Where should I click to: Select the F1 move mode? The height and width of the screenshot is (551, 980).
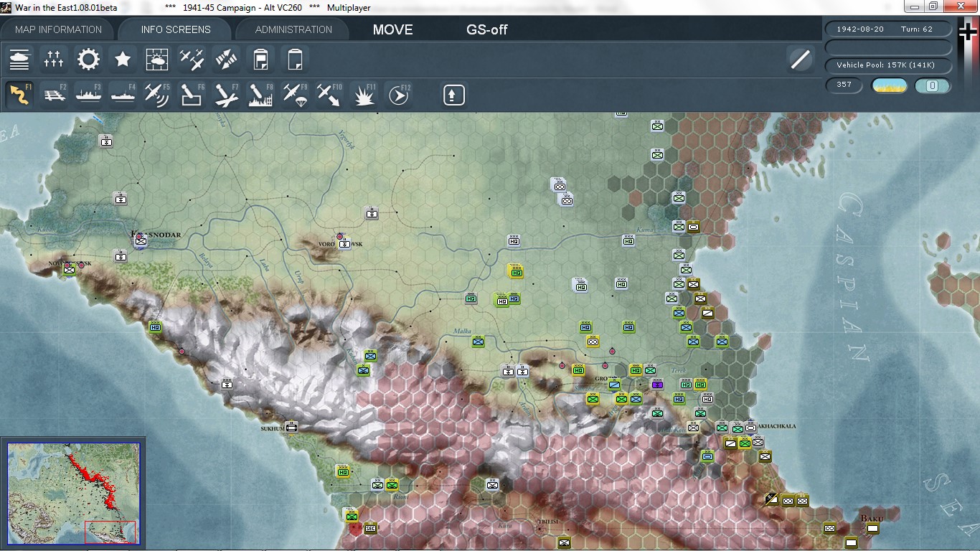[19, 95]
